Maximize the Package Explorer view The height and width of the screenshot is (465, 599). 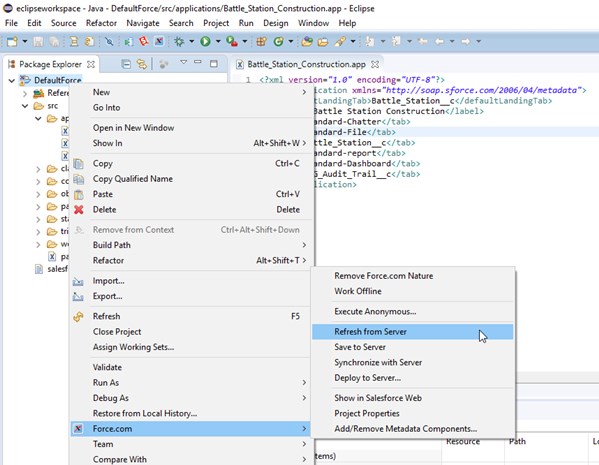(214, 63)
